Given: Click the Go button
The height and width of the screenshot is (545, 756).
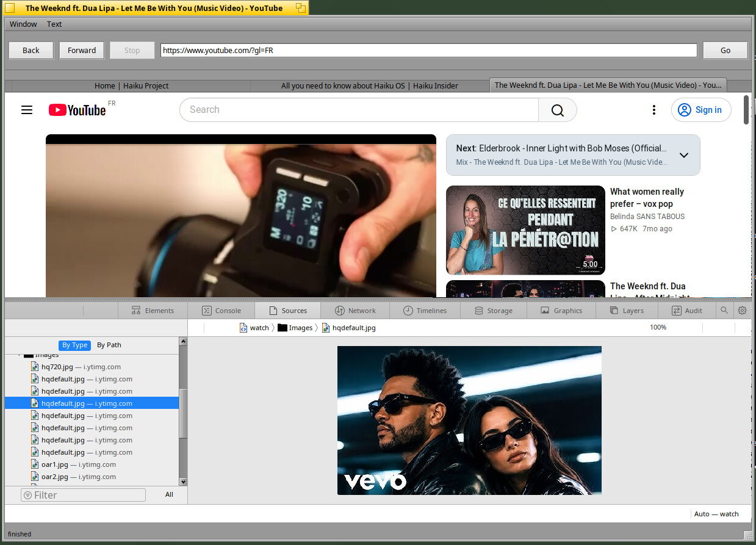Looking at the screenshot, I should [725, 51].
